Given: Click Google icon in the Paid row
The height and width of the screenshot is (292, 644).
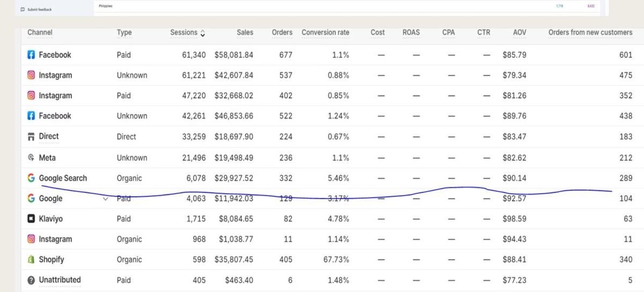Looking at the screenshot, I should (31, 199).
